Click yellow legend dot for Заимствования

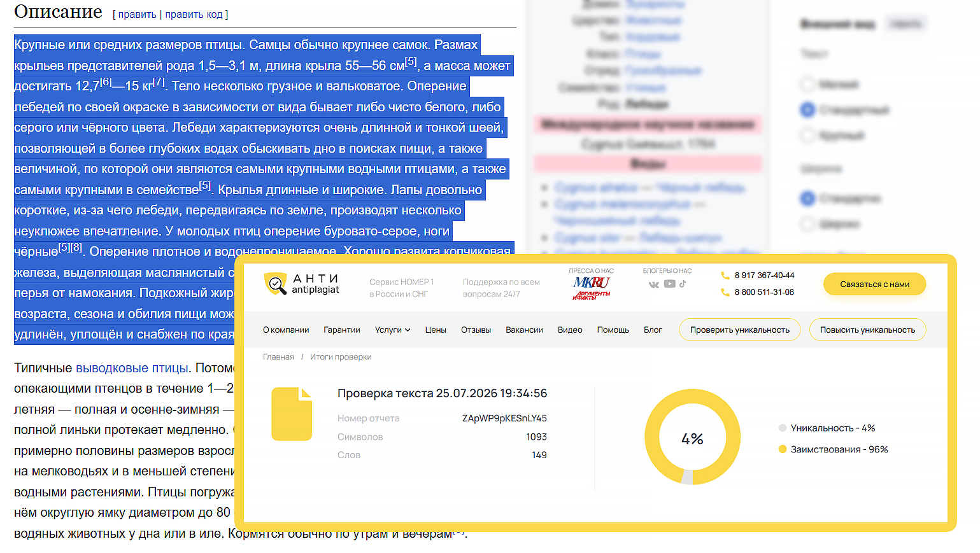783,449
